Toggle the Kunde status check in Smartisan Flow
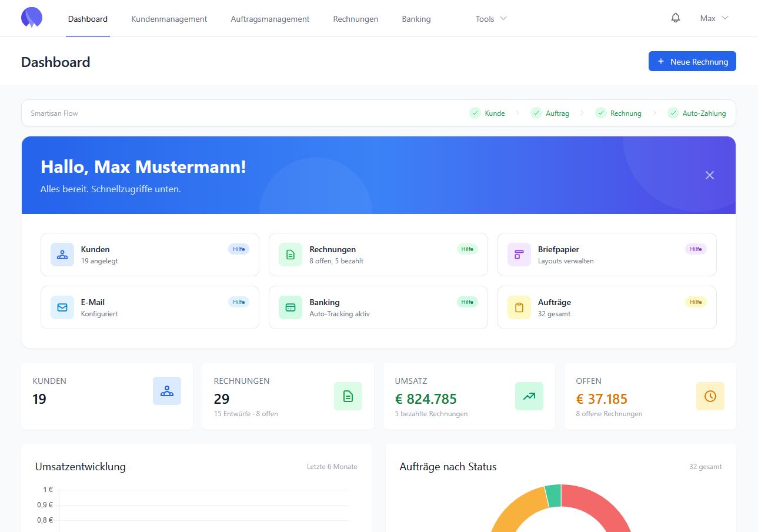Screen dimensions: 758x532 point(475,113)
